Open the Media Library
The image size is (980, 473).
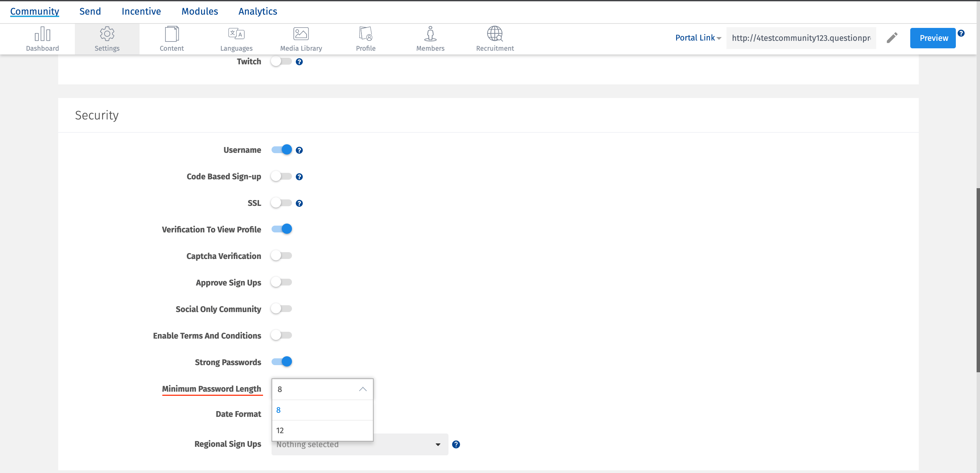tap(300, 38)
